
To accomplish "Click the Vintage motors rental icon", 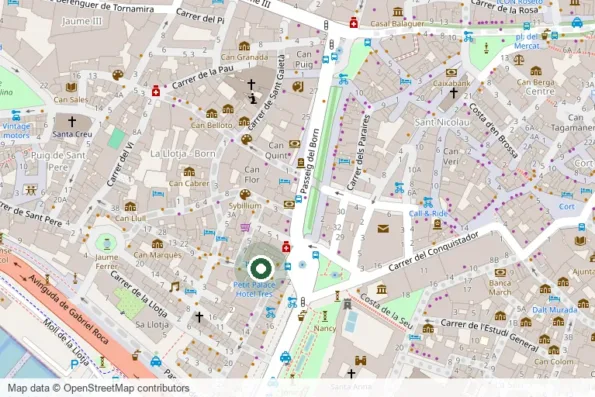I will point(16,115).
